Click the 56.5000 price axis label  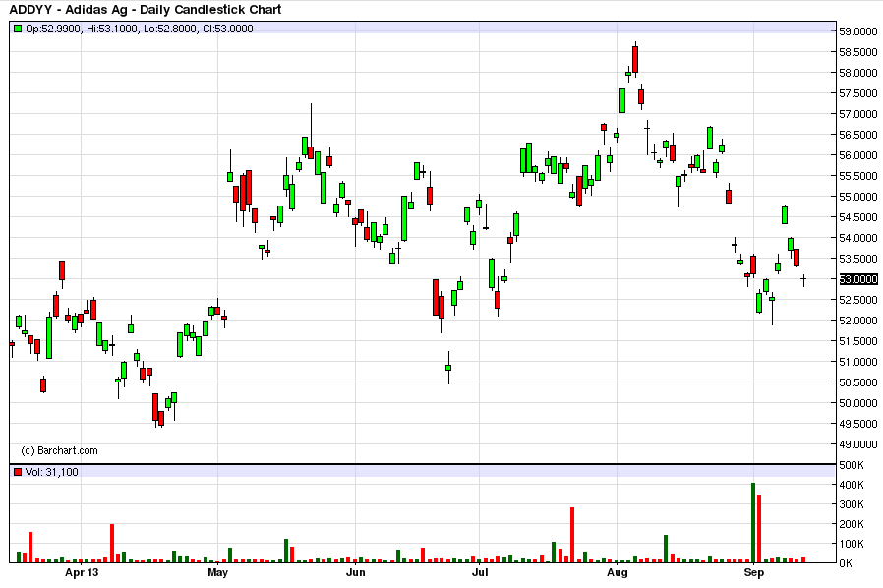858,135
